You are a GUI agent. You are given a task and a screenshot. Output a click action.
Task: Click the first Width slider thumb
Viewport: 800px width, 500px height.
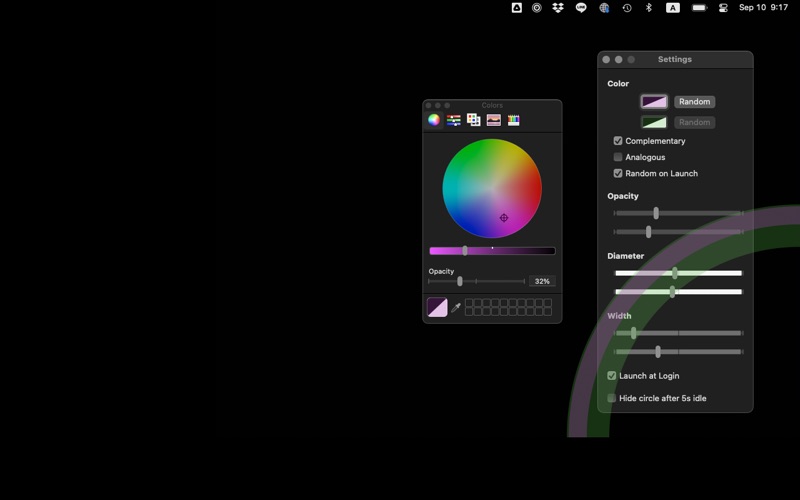(x=633, y=333)
